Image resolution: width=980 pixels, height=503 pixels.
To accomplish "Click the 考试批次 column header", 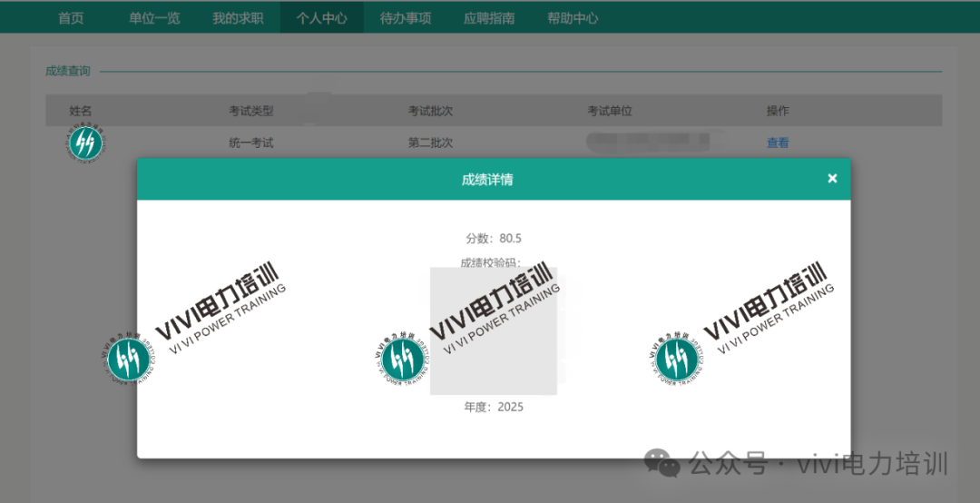I will 430,111.
